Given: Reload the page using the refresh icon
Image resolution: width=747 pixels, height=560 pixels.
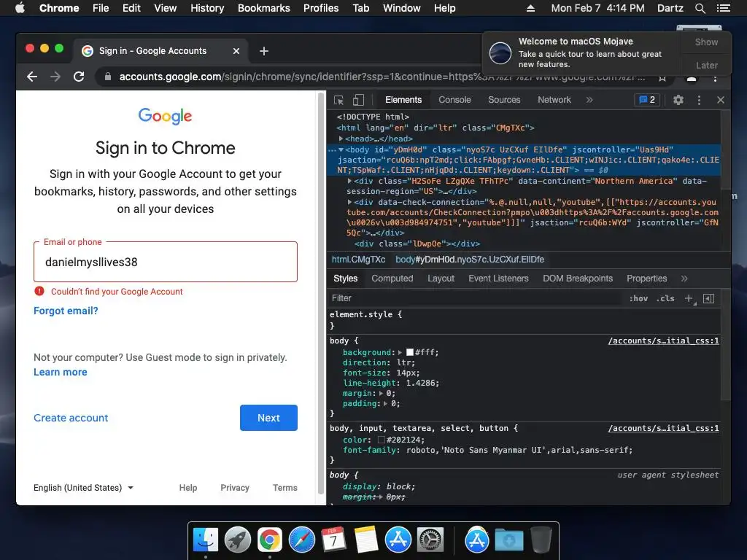Looking at the screenshot, I should pyautogui.click(x=79, y=76).
